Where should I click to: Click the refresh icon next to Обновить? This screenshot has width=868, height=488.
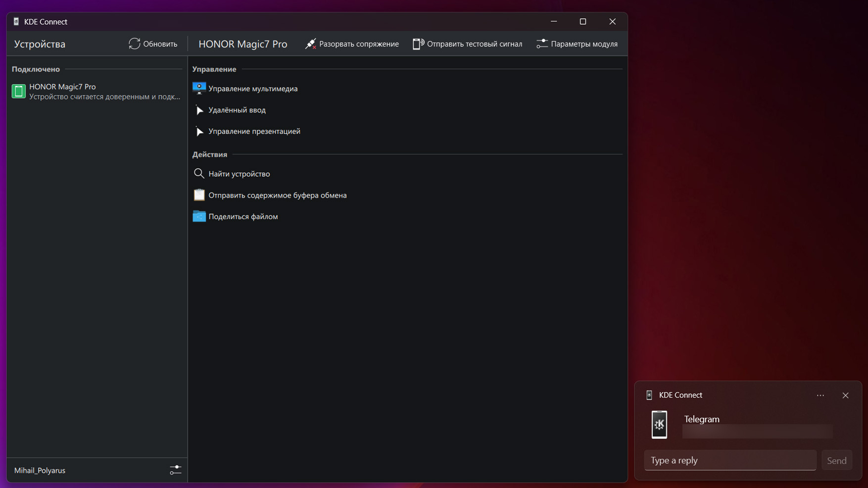[x=134, y=44]
